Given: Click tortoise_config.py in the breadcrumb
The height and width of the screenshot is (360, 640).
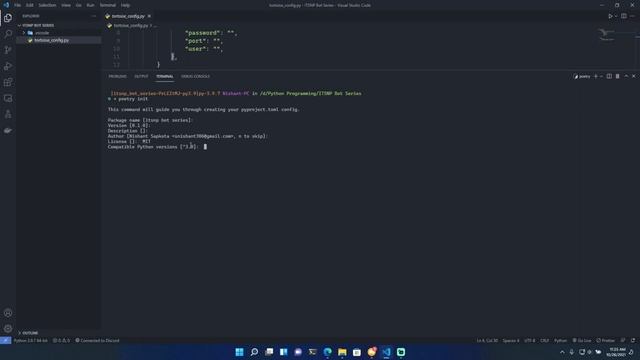Looking at the screenshot, I should pyautogui.click(x=131, y=25).
